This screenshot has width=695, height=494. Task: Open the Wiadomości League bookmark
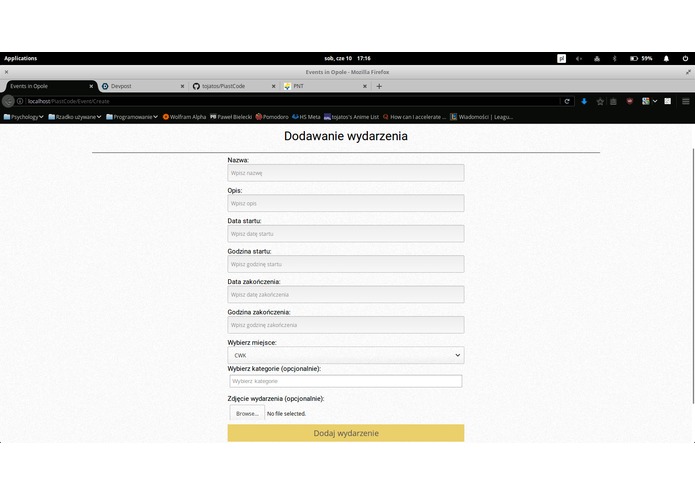coord(481,117)
